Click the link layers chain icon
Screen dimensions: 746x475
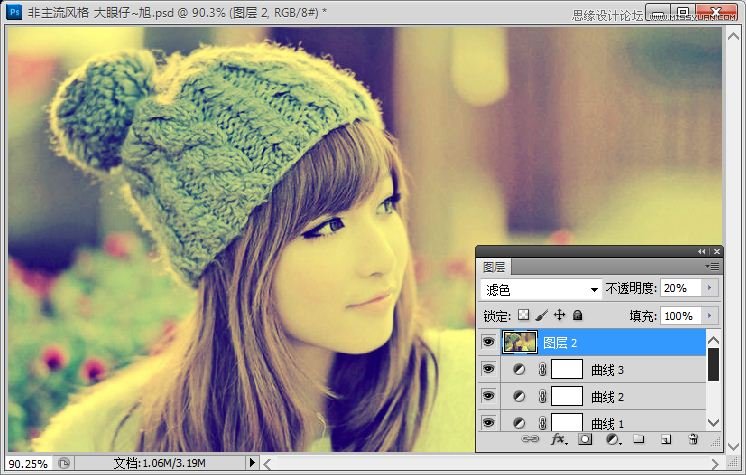(531, 439)
